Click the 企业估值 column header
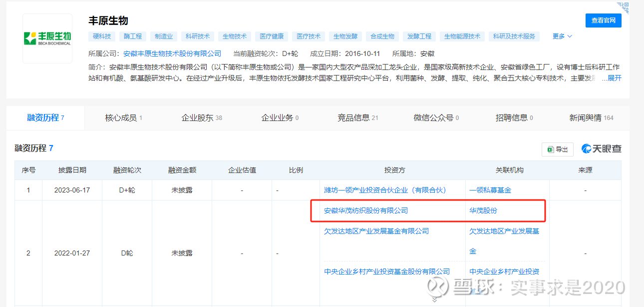Screen dimensions: 644x307 click(242, 170)
